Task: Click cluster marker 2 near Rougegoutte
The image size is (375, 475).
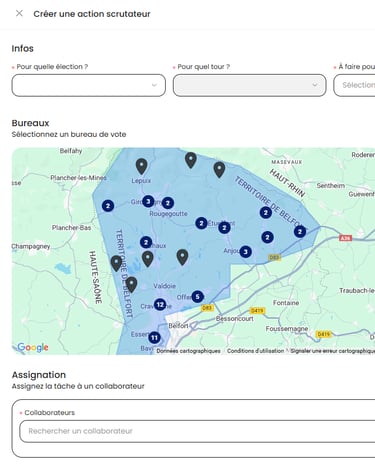Action: pos(168,203)
